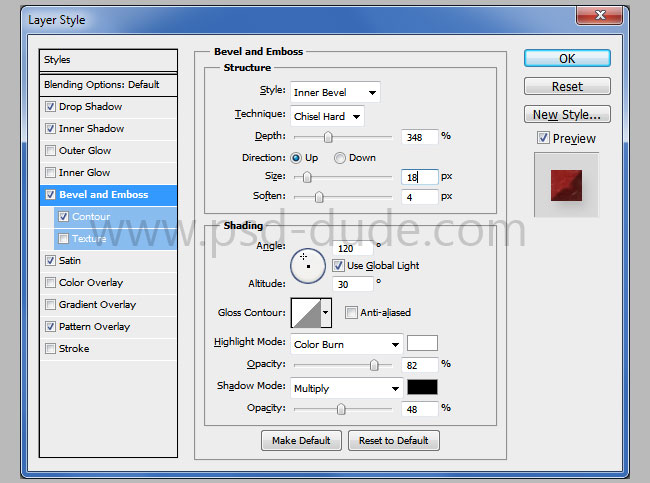Enable the Outer Glow checkbox
Screen dimensions: 650x483
point(50,150)
